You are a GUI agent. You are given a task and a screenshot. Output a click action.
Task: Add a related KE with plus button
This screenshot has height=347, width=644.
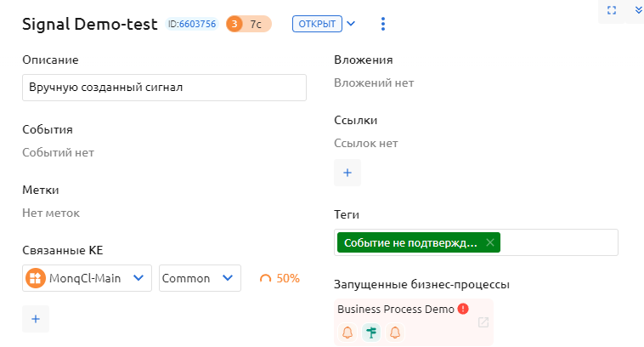click(36, 318)
